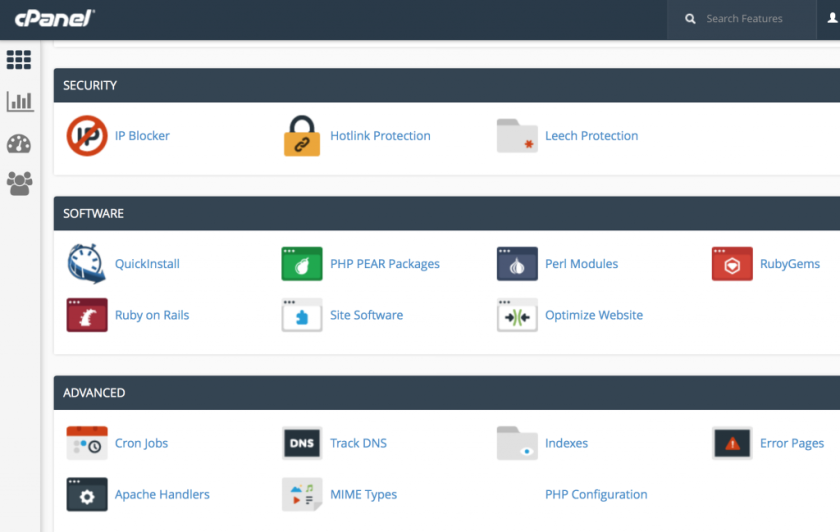Click the user account icon in header

pyautogui.click(x=832, y=18)
